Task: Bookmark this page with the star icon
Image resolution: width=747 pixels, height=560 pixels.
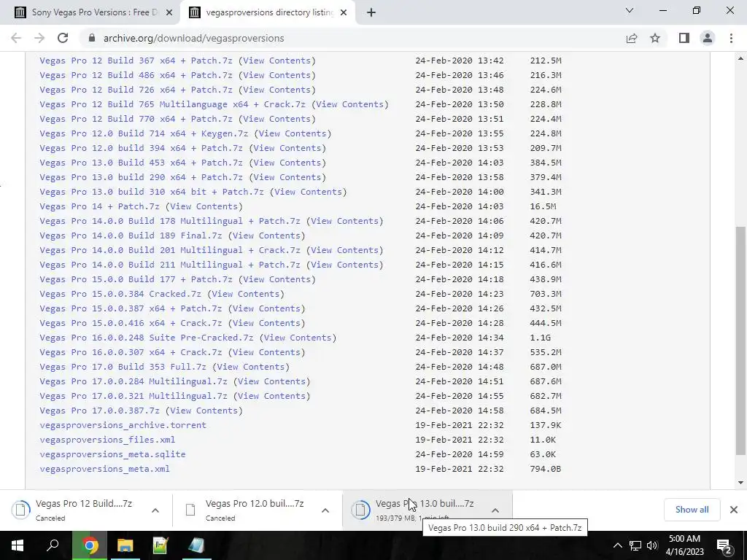Action: point(655,38)
